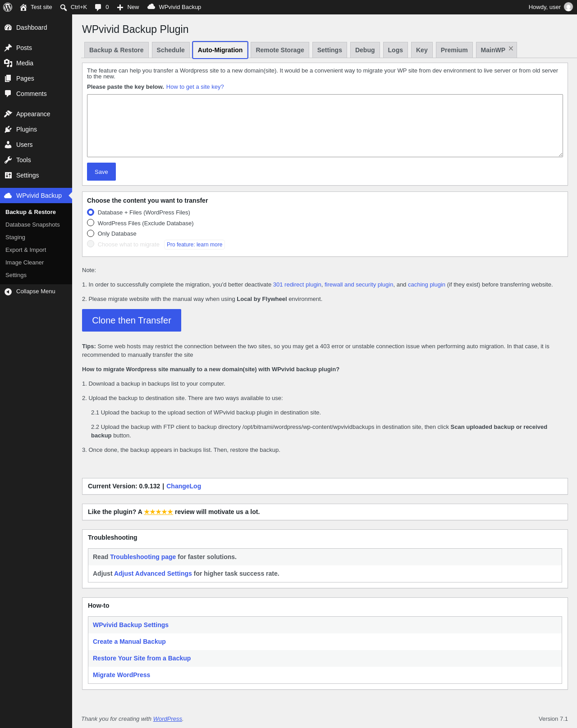
Task: Select Database + Files radio option
Action: (91, 212)
